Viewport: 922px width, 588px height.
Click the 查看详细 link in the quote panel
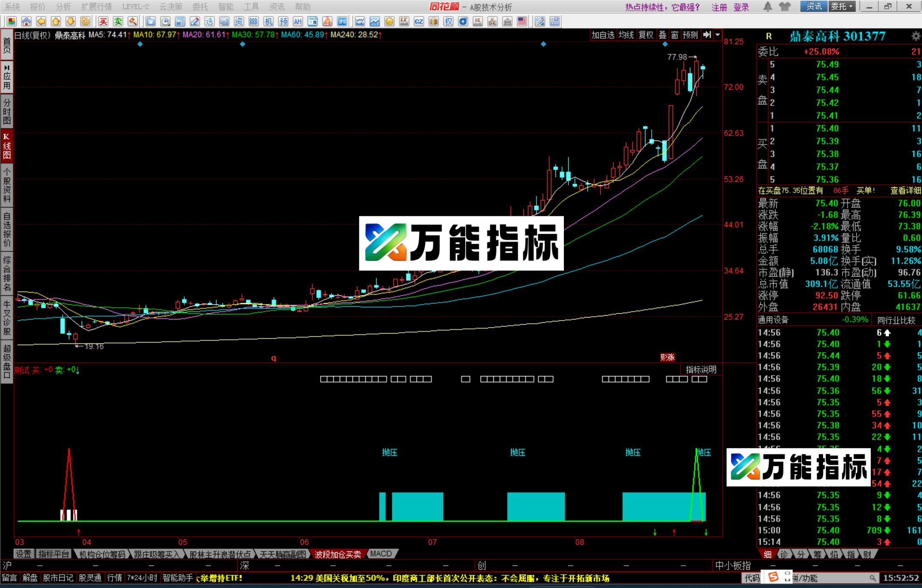pos(906,191)
